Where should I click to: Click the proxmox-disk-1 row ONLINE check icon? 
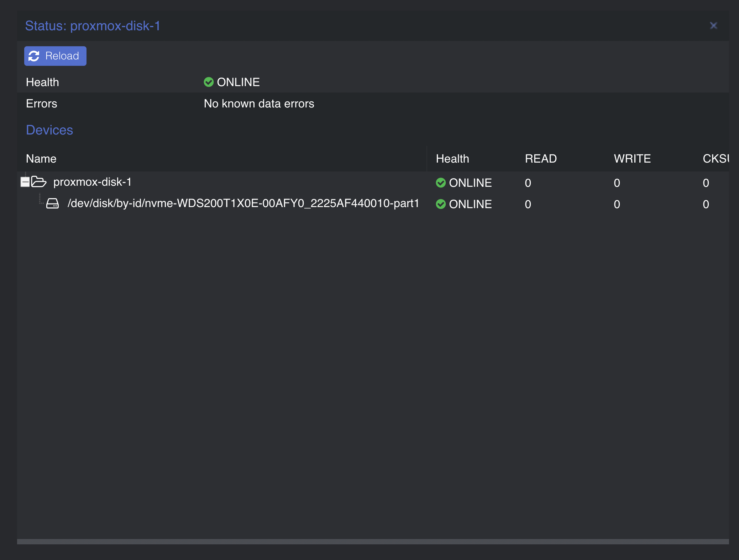pyautogui.click(x=441, y=183)
